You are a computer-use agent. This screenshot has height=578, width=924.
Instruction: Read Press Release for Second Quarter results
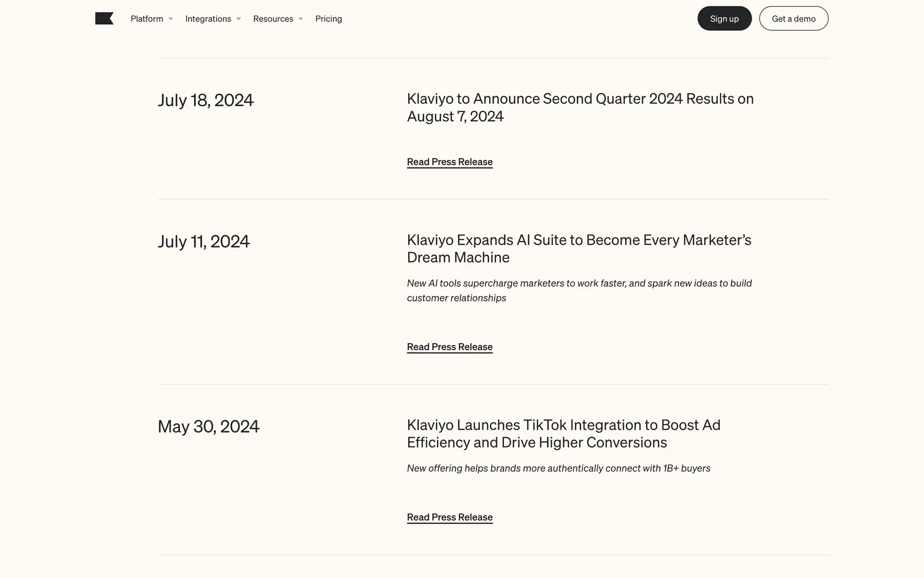tap(449, 162)
